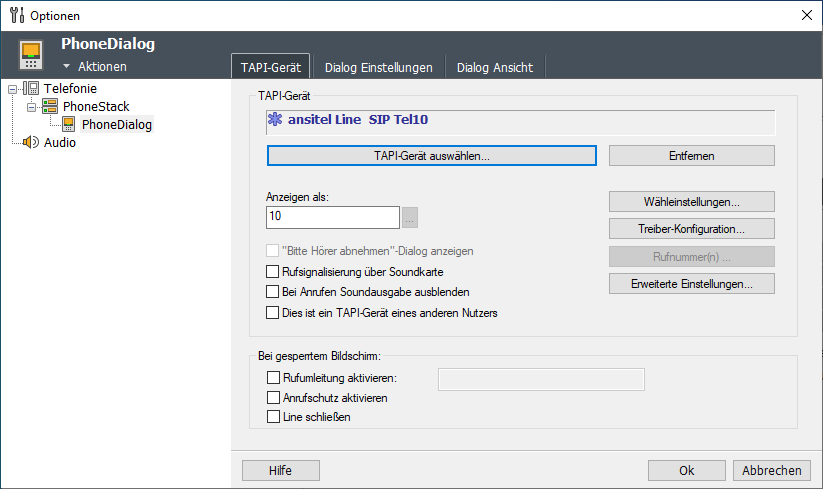Switch to Dialog Einstellungen tab
823x489 pixels.
pyautogui.click(x=378, y=67)
